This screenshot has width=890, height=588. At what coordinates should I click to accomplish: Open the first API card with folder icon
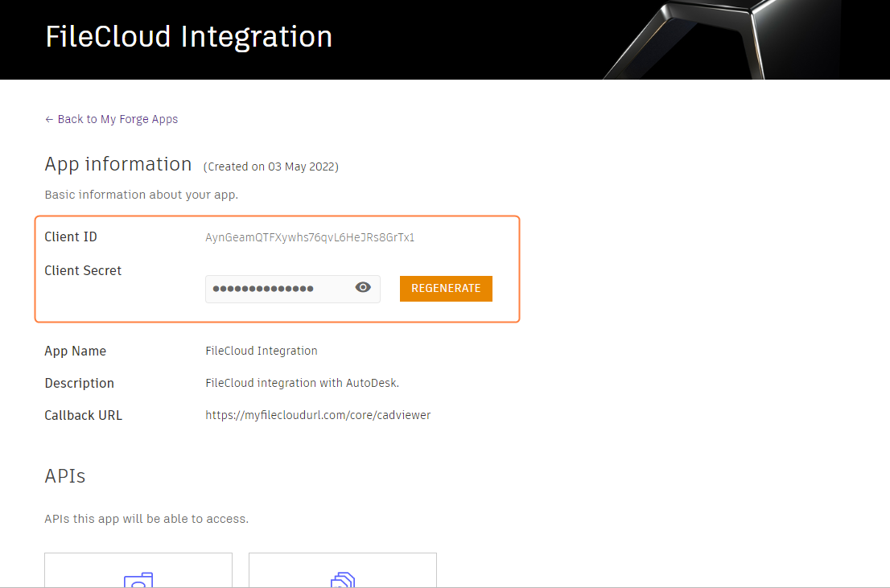(138, 571)
